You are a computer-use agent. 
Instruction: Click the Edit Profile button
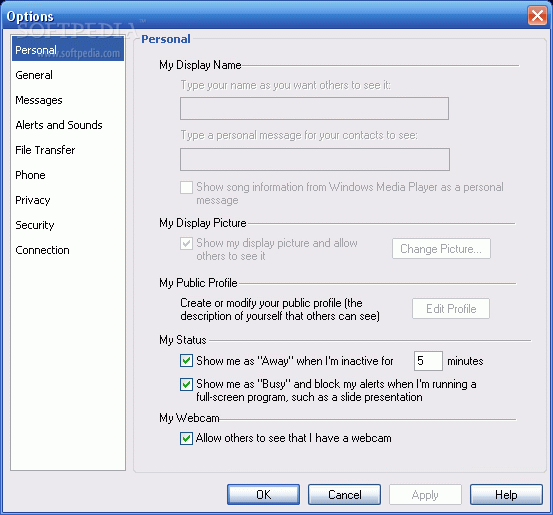point(451,309)
